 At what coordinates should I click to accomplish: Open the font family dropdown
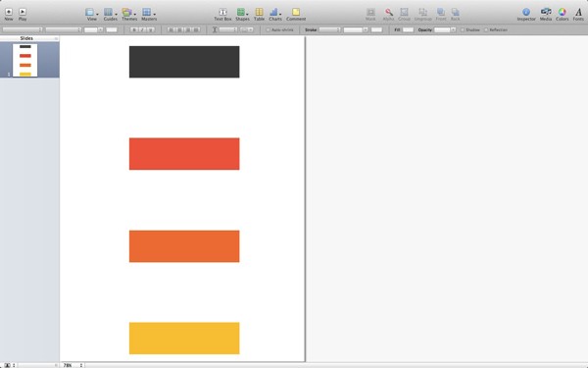23,29
